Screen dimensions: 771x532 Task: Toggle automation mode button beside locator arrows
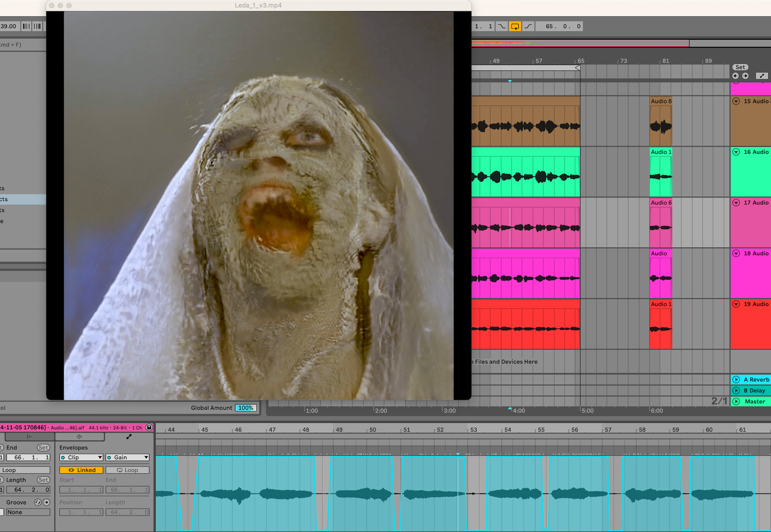(762, 76)
